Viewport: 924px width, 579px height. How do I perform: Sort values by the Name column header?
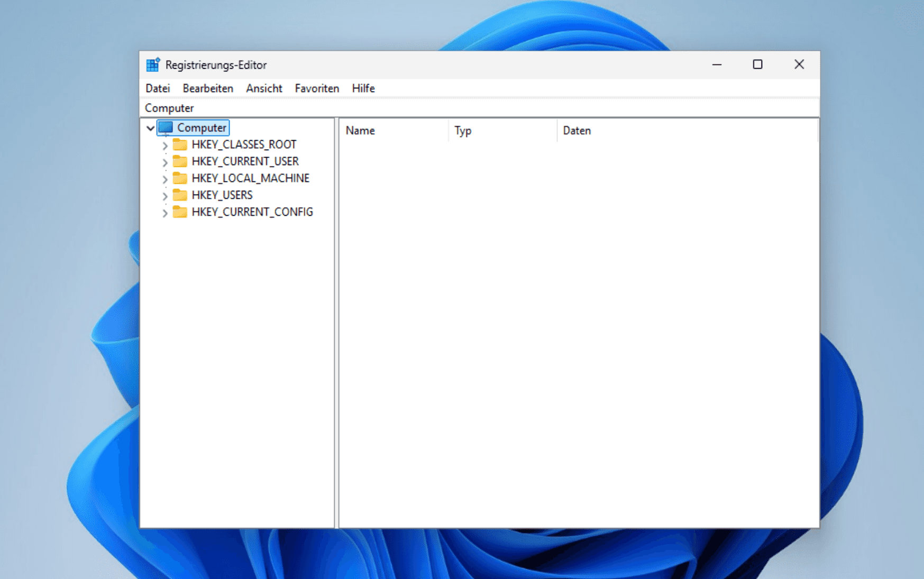pyautogui.click(x=394, y=131)
